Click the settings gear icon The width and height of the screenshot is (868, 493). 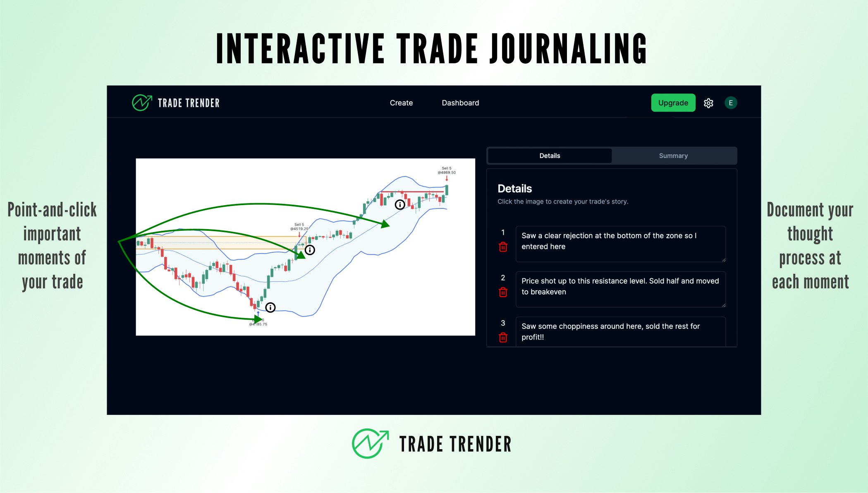pos(710,103)
